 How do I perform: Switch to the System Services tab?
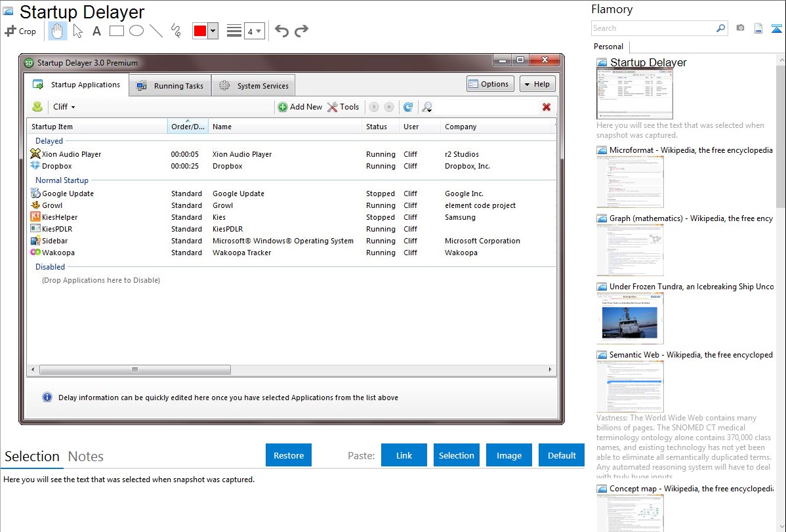coord(253,86)
